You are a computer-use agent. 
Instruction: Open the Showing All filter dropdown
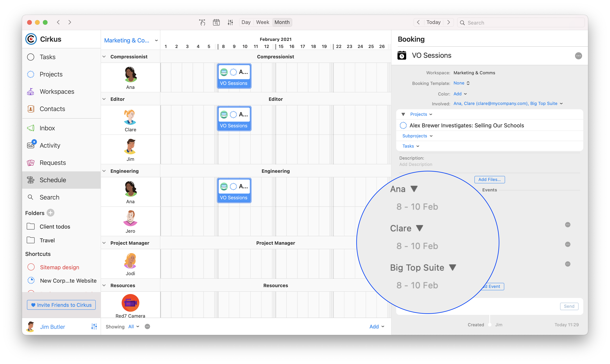134,326
